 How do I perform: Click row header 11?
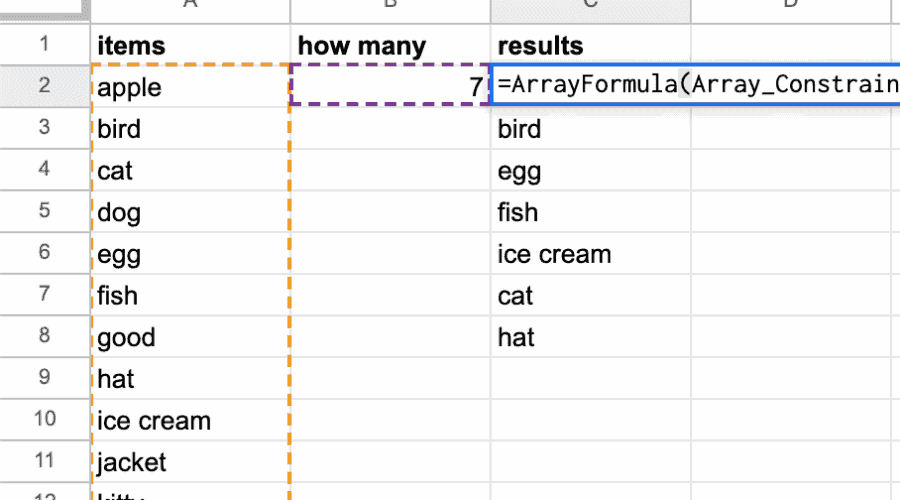[x=44, y=462]
